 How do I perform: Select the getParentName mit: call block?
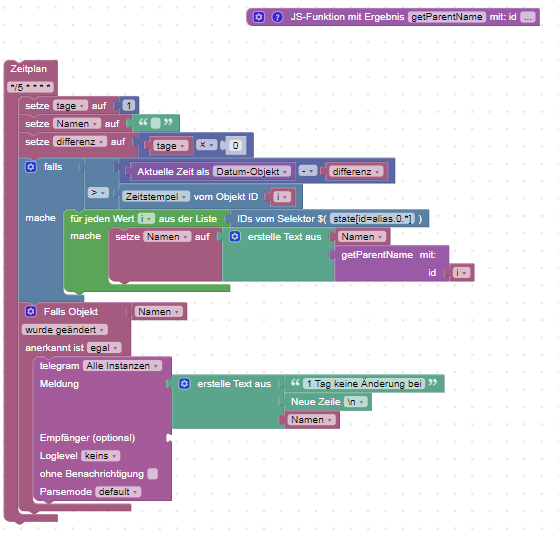click(x=389, y=255)
